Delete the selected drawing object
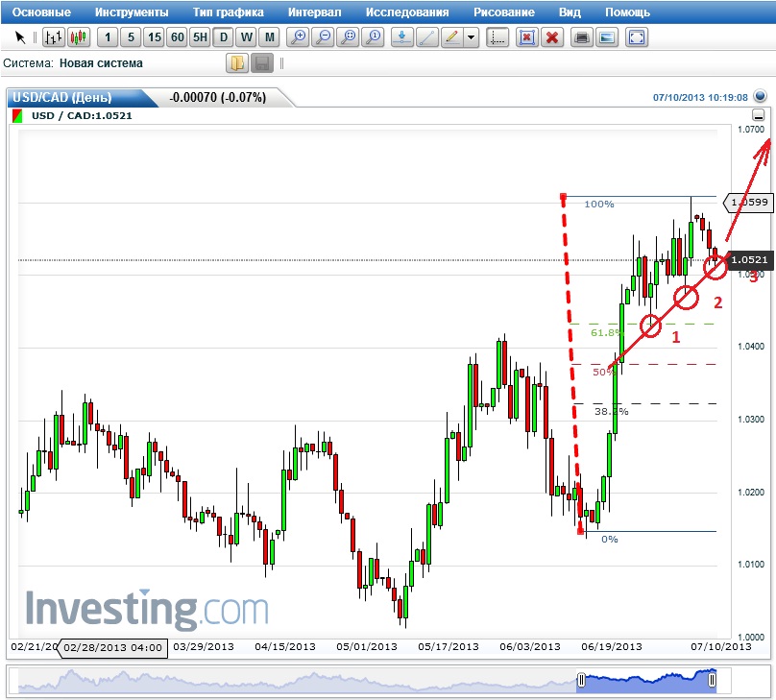This screenshot has height=700, width=776. pos(527,37)
